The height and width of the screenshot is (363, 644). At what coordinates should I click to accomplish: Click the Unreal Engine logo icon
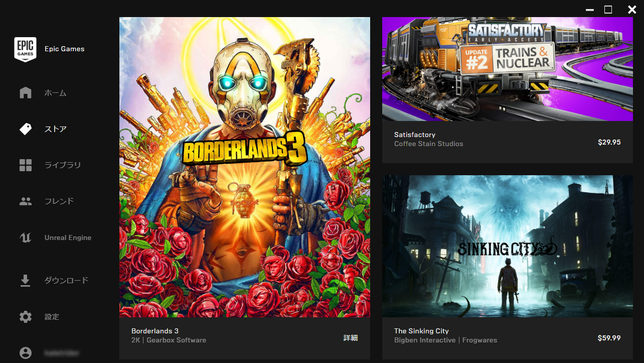tap(25, 237)
